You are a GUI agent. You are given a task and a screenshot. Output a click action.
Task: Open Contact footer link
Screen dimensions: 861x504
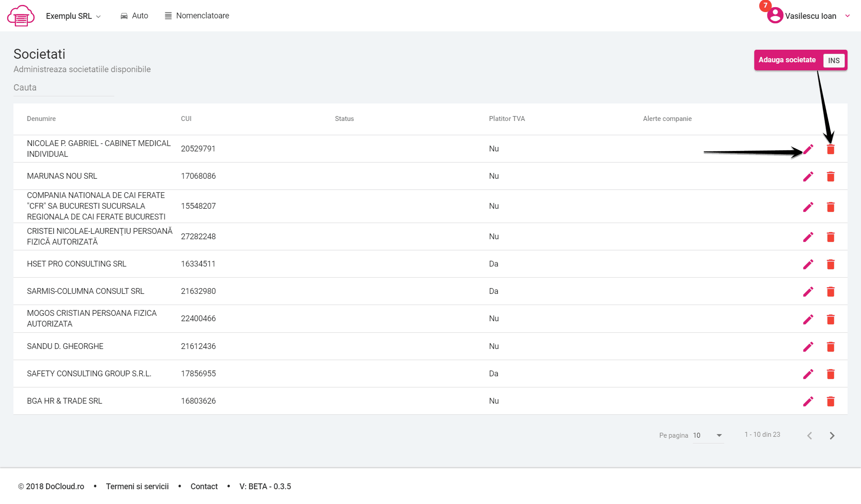tap(204, 487)
